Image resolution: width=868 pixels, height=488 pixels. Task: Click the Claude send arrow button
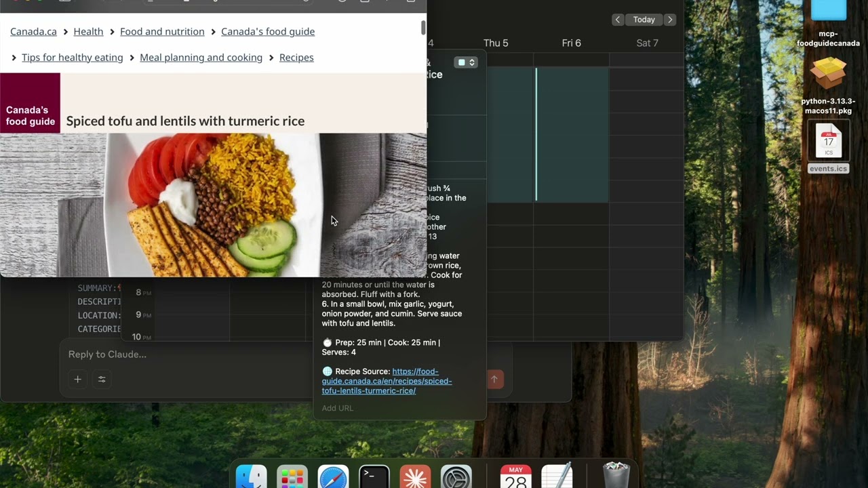click(x=494, y=380)
